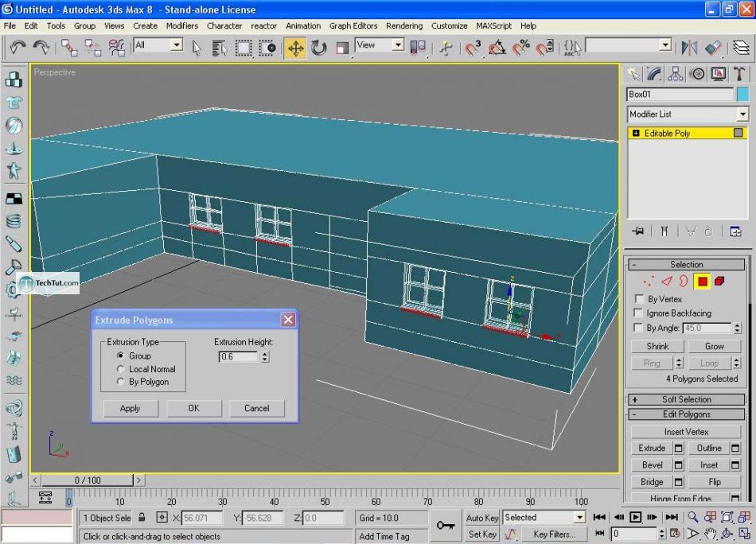Open the Animation menu
Image resolution: width=756 pixels, height=544 pixels.
click(302, 26)
